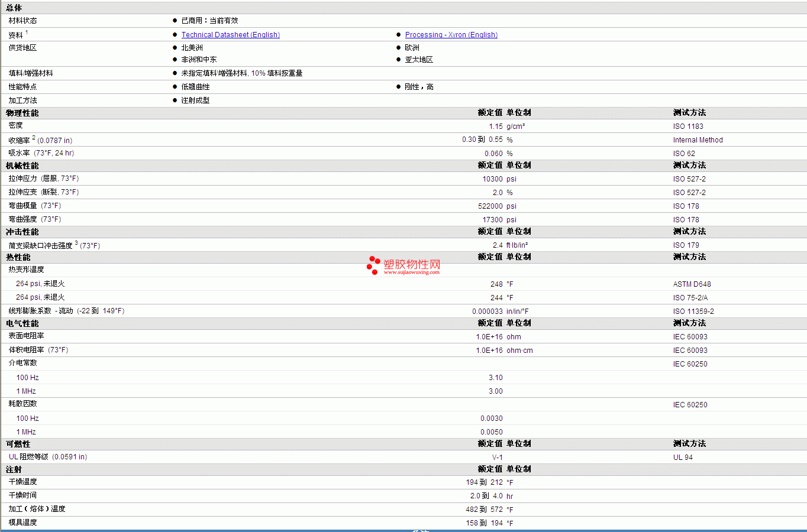Select the 材料状态 row label

(23, 21)
